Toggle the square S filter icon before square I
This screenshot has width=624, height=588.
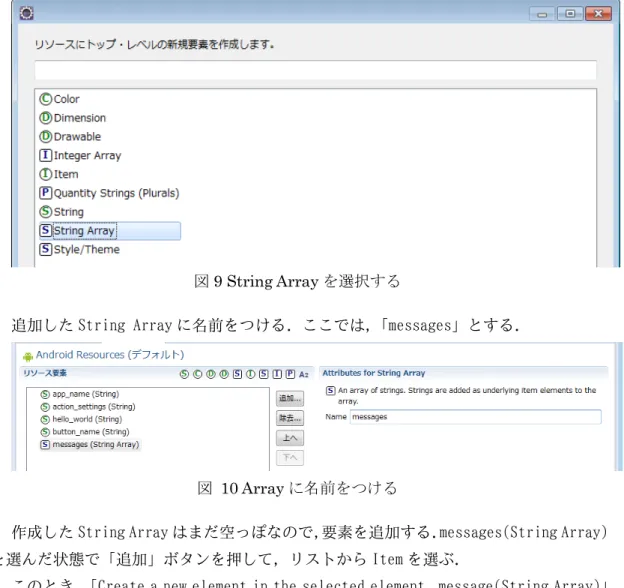pyautogui.click(x=263, y=374)
